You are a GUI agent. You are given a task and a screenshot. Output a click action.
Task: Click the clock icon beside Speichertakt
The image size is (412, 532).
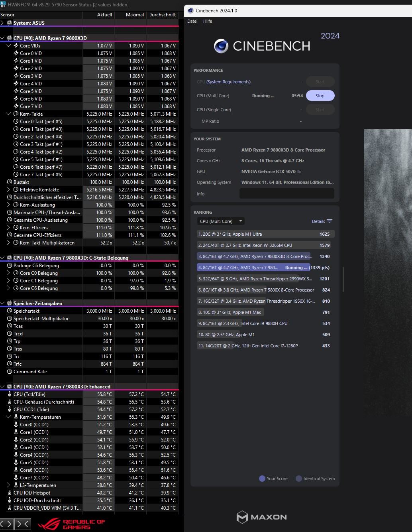[10, 311]
